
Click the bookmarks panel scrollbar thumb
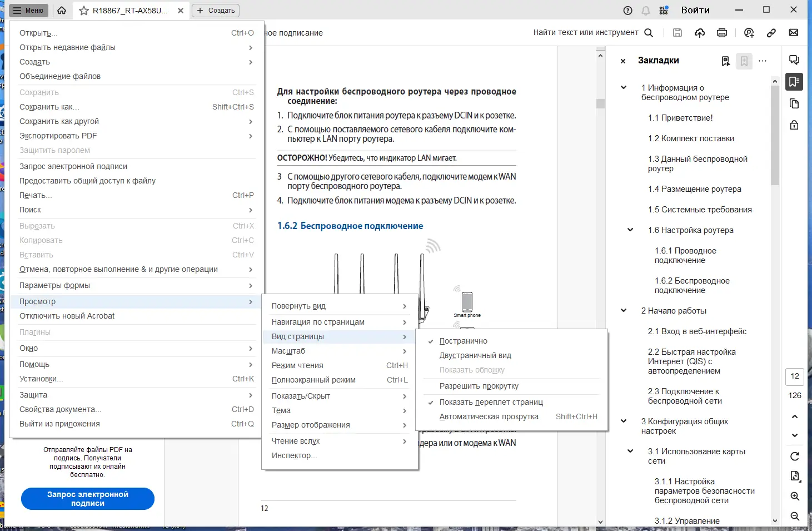(x=775, y=135)
